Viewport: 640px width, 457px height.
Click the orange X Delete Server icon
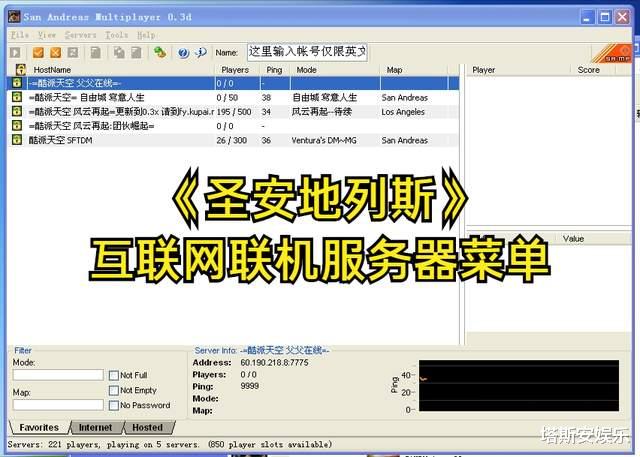(x=56, y=53)
